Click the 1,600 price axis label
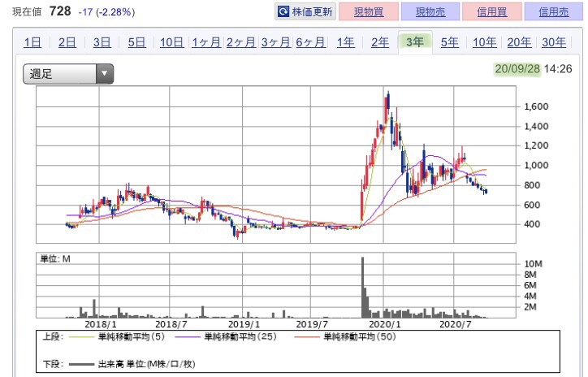 (x=536, y=106)
